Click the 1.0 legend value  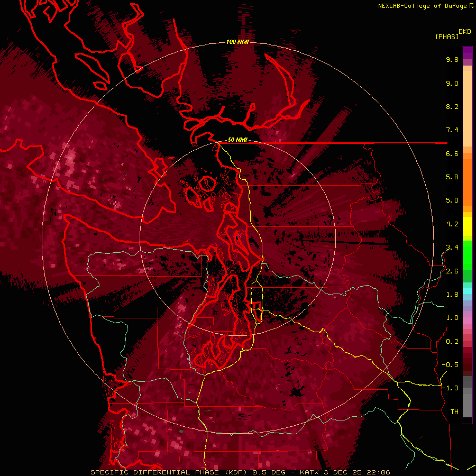tap(452, 318)
